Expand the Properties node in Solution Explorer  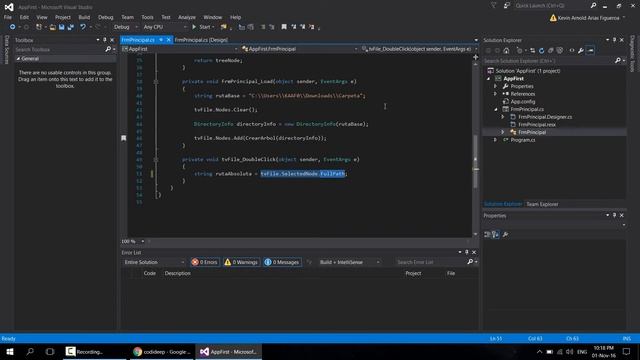click(x=496, y=86)
